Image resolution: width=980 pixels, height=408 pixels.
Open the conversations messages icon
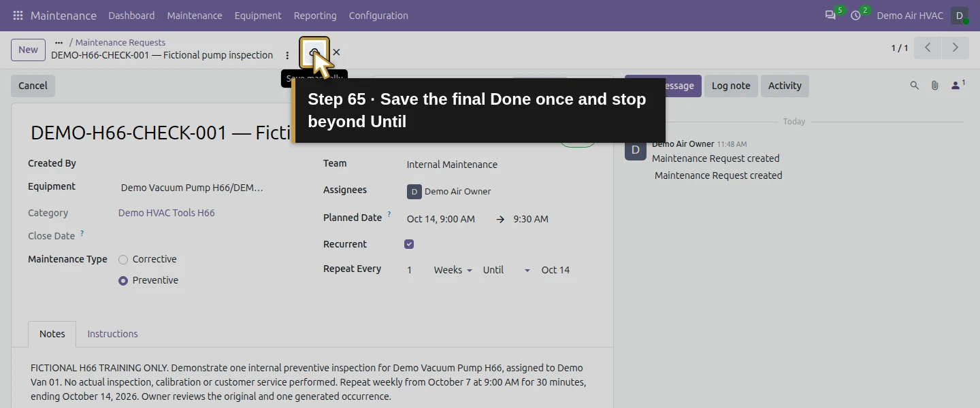[830, 15]
